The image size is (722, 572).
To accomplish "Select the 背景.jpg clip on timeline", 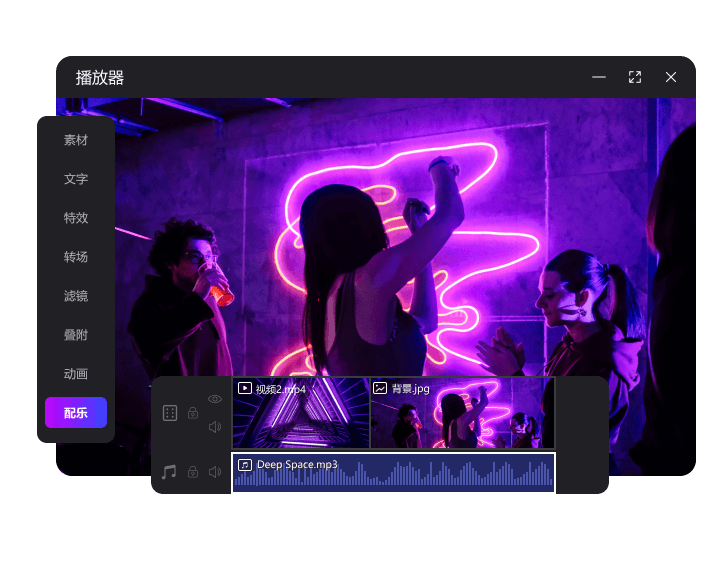I will [463, 413].
